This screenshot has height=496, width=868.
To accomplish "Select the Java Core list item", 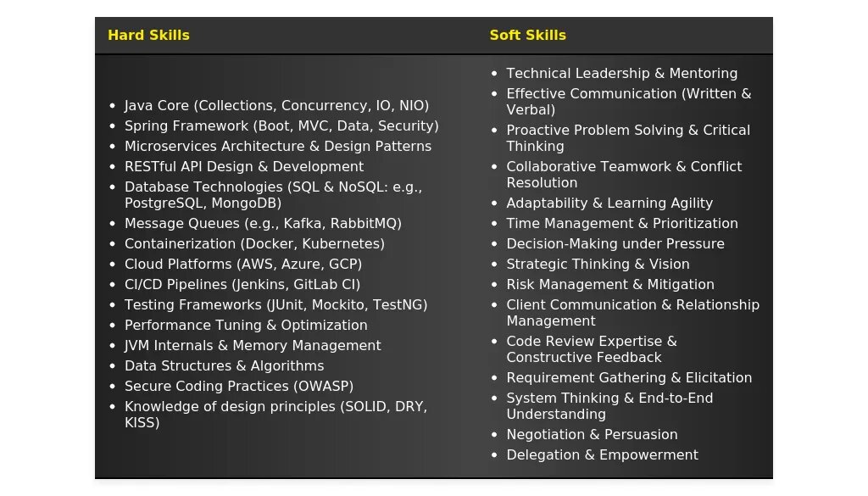I will 277,106.
